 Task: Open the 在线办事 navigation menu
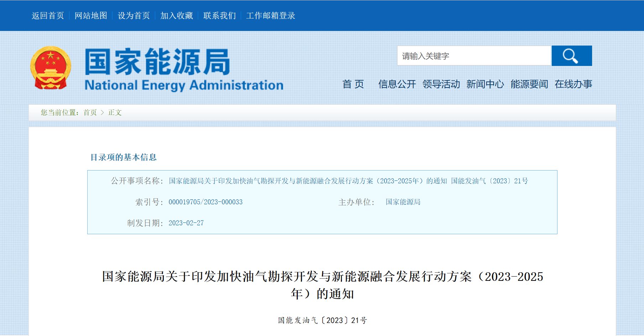[x=573, y=84]
